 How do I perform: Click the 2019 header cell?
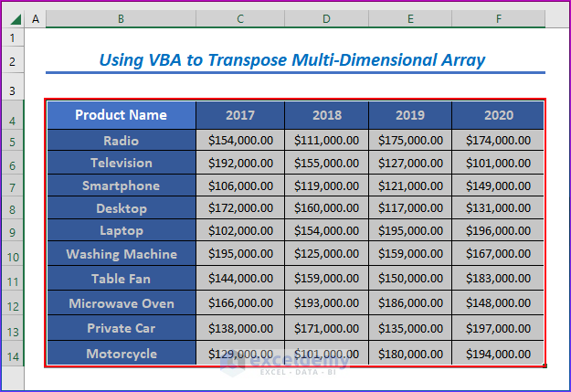pos(410,115)
